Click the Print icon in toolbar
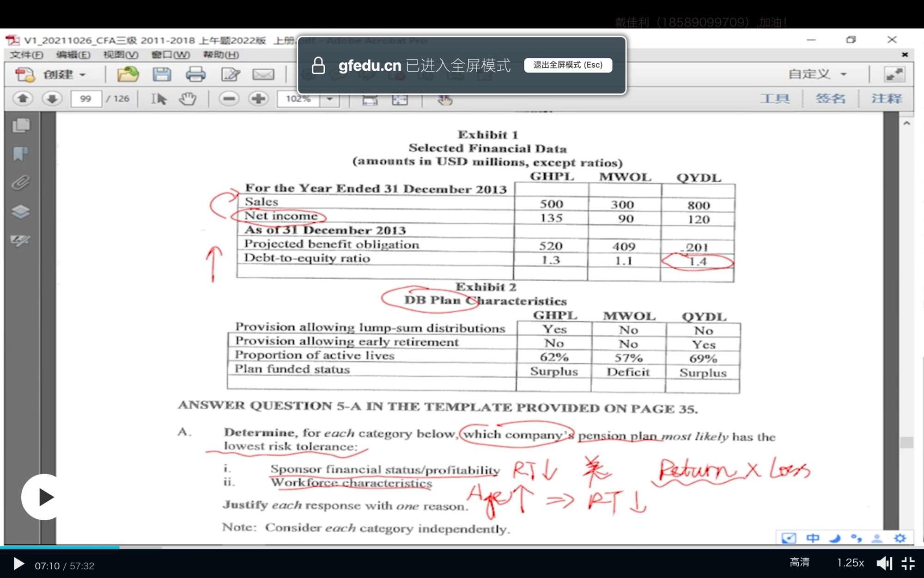Viewport: 924px width, 578px height. pyautogui.click(x=195, y=74)
